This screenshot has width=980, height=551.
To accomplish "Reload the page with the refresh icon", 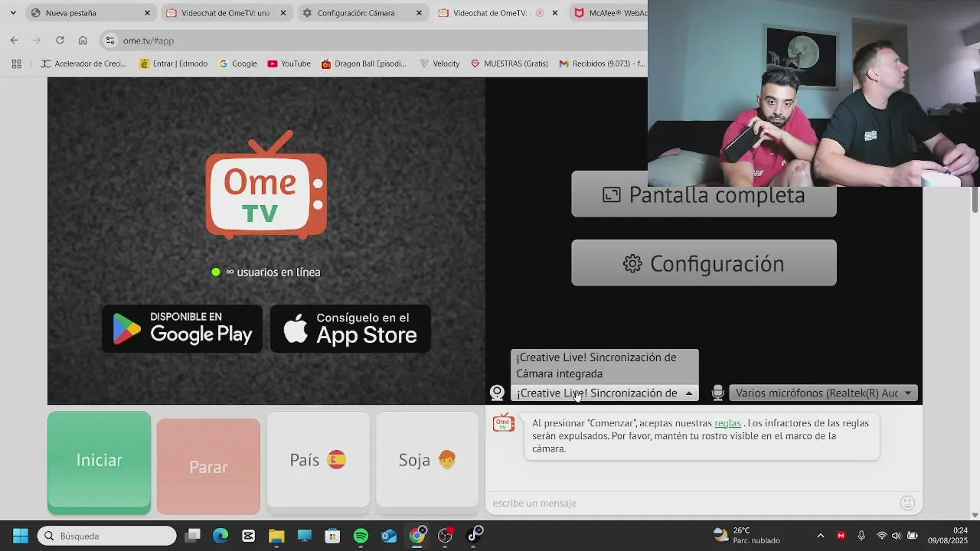I will (60, 41).
